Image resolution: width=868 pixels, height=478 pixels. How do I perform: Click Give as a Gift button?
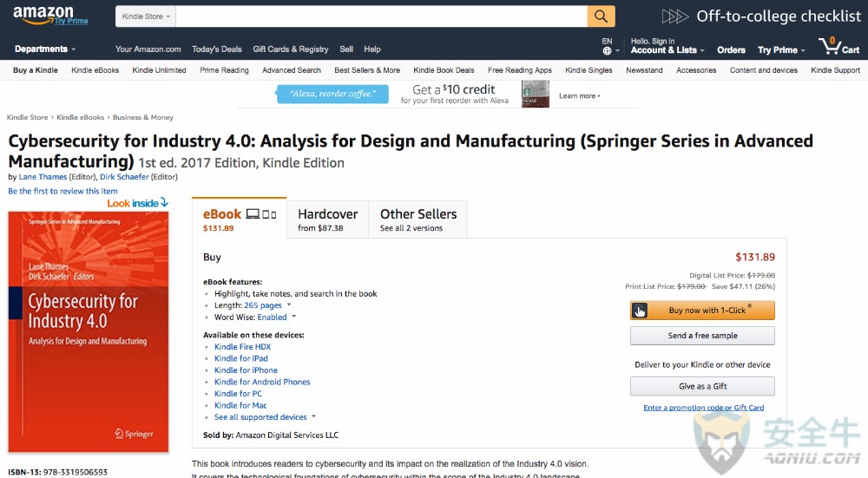pyautogui.click(x=702, y=386)
